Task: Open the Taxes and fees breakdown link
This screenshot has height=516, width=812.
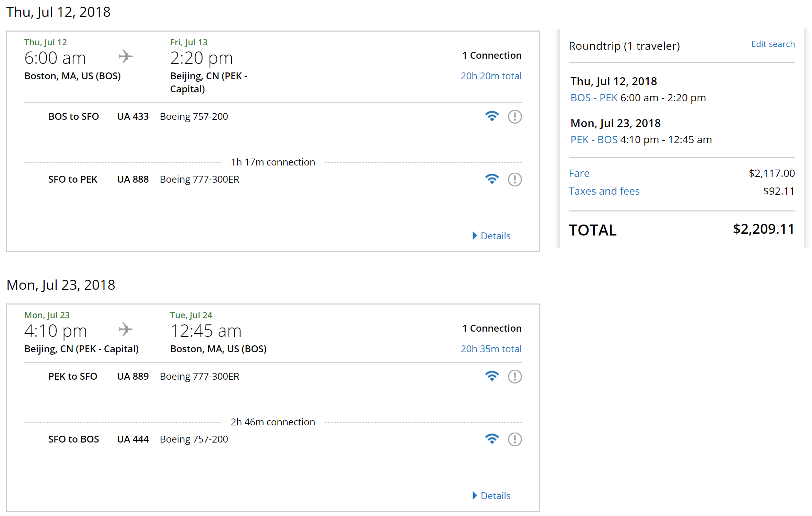Action: 604,191
